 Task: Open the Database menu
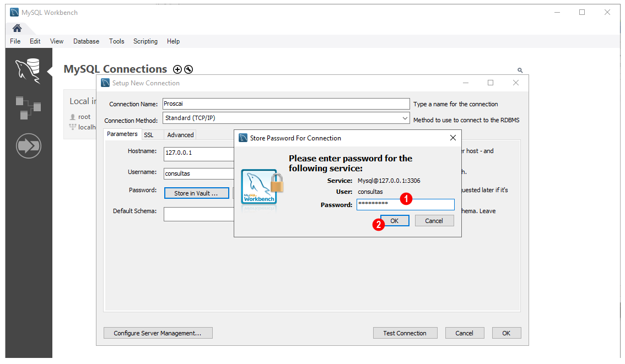(86, 41)
